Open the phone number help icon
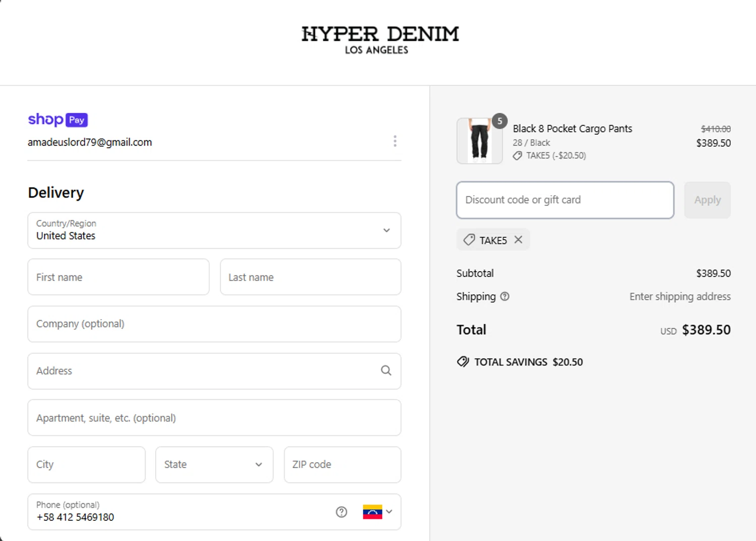 pos(341,512)
